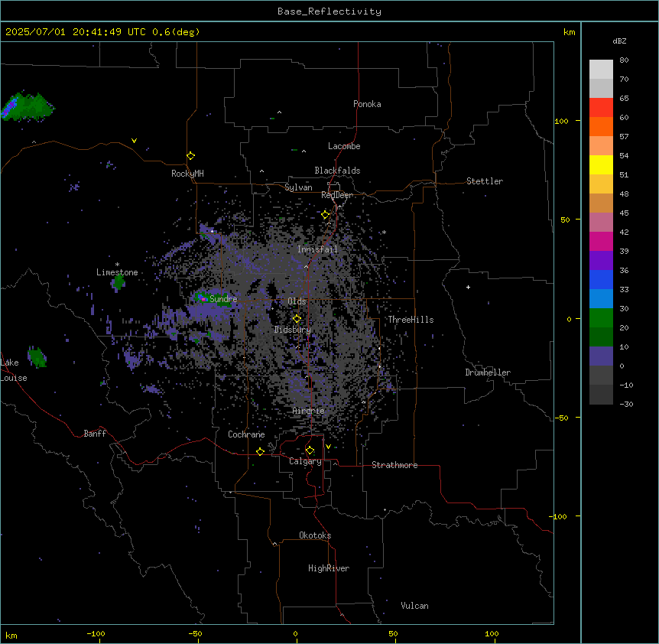Click the Sundre city label
This screenshot has width=659, height=644.
pyautogui.click(x=223, y=299)
